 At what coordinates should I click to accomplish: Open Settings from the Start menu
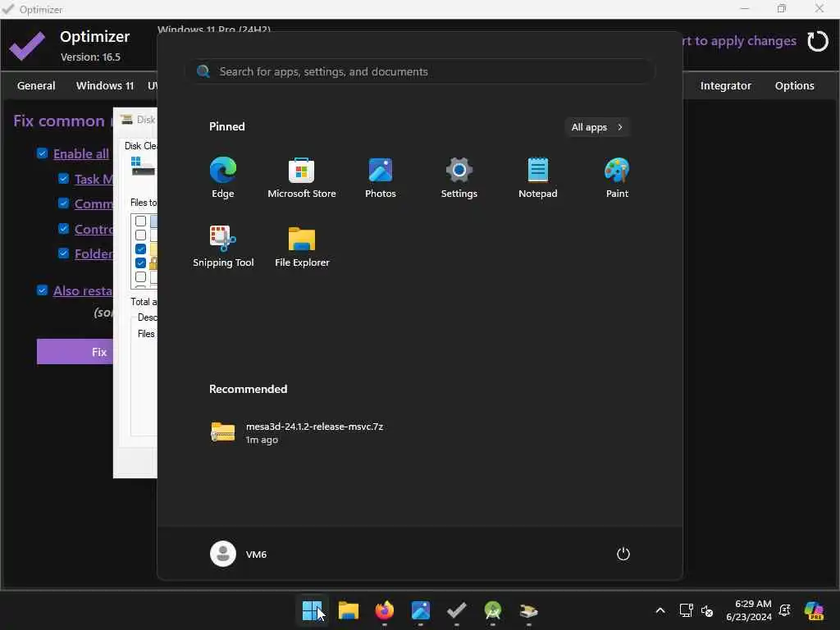click(x=459, y=177)
